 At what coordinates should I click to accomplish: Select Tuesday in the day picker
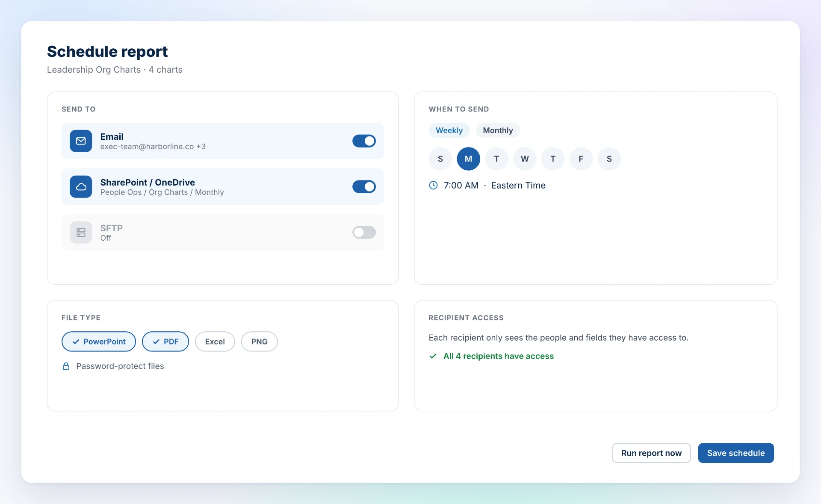pyautogui.click(x=496, y=159)
